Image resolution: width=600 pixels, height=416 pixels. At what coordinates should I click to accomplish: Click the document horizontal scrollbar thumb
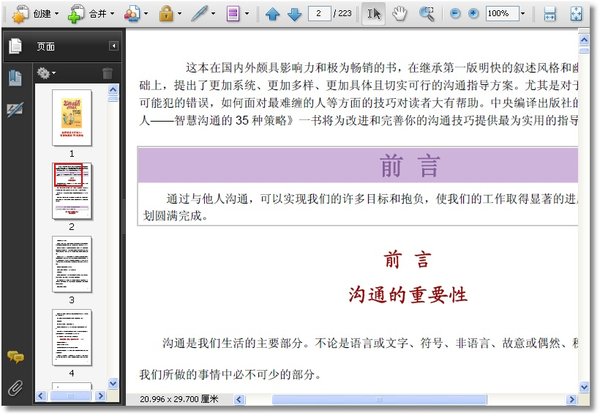(x=380, y=400)
